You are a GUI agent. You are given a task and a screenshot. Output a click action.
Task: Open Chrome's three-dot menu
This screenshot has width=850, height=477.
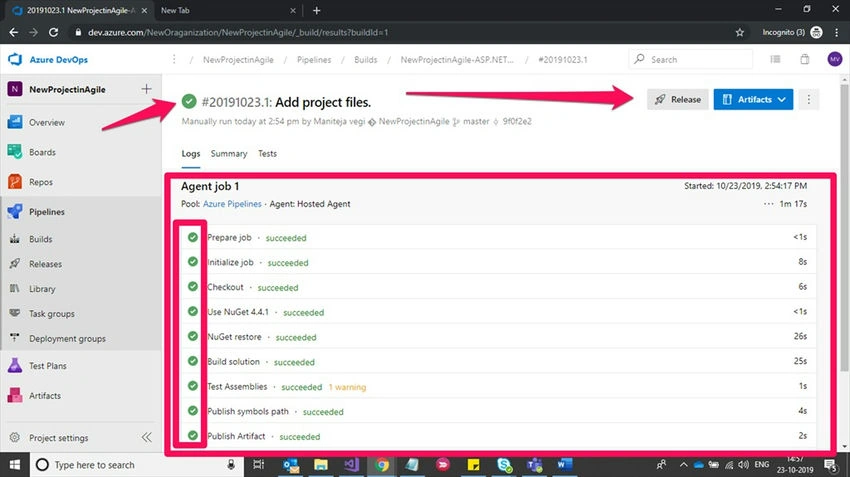tap(837, 33)
